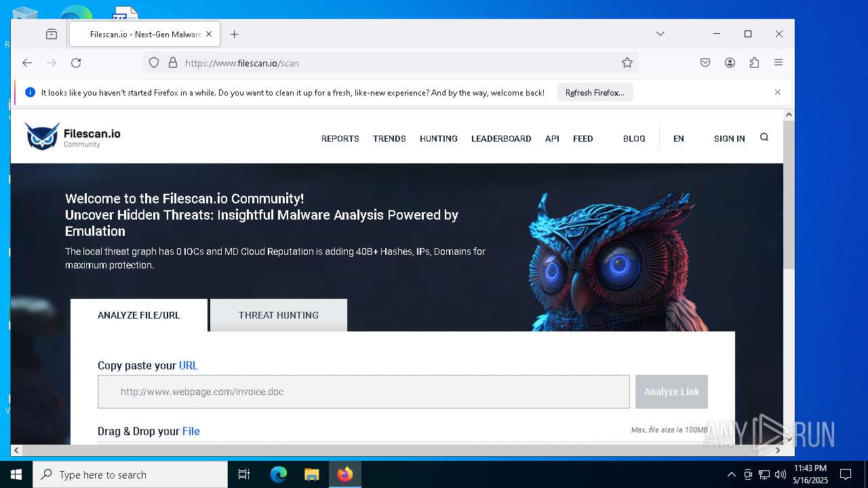
Task: Open the notification center icon
Action: [x=846, y=474]
